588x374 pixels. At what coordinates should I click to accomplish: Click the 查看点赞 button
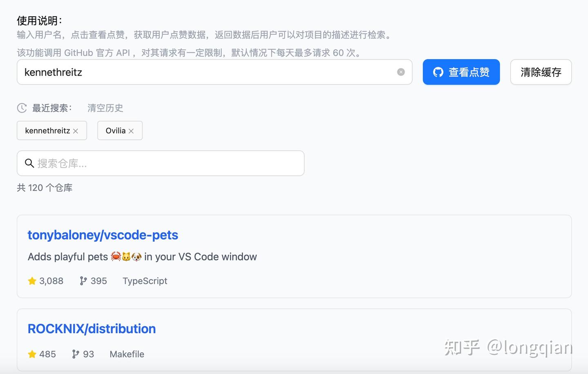(461, 72)
